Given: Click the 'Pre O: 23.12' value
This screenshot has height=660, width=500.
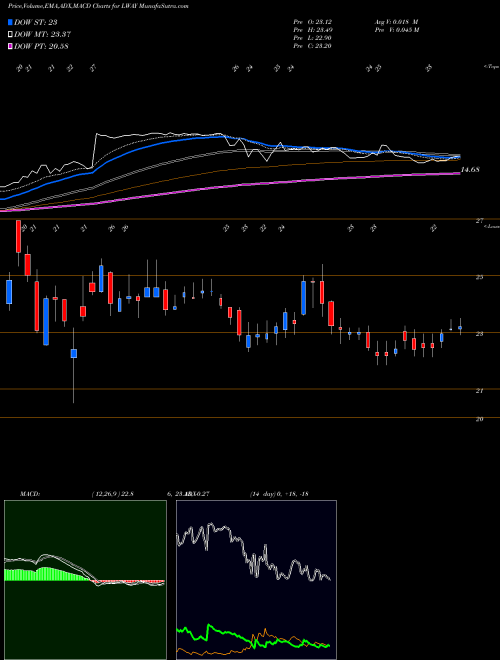Looking at the screenshot, I should (x=313, y=21).
